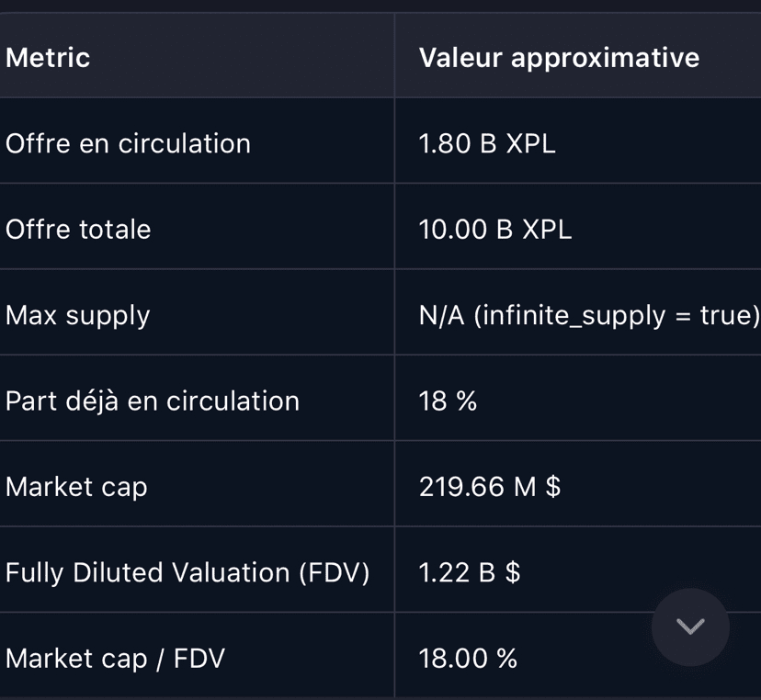The height and width of the screenshot is (700, 761).
Task: Click the 1.80 B XPL value
Action: (x=487, y=143)
